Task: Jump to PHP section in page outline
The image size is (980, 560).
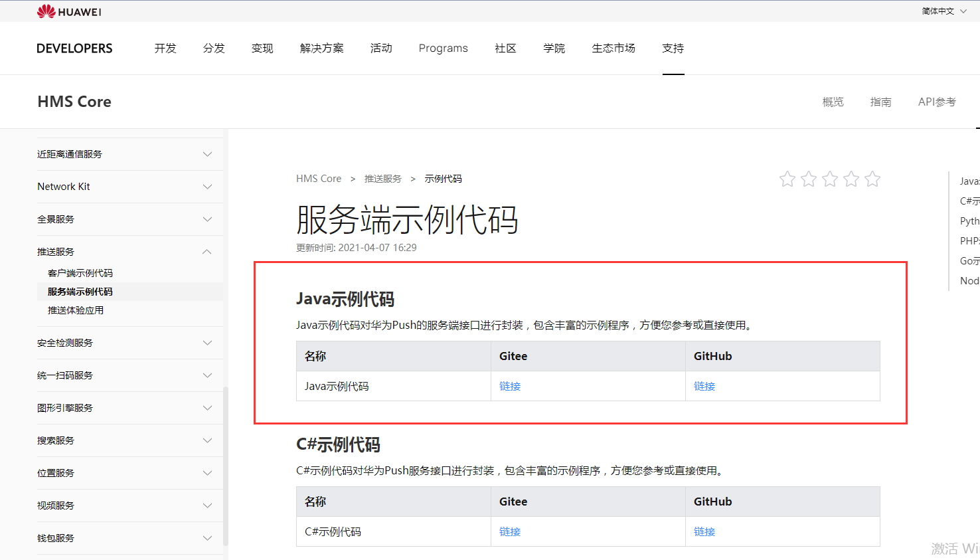Action: 969,240
